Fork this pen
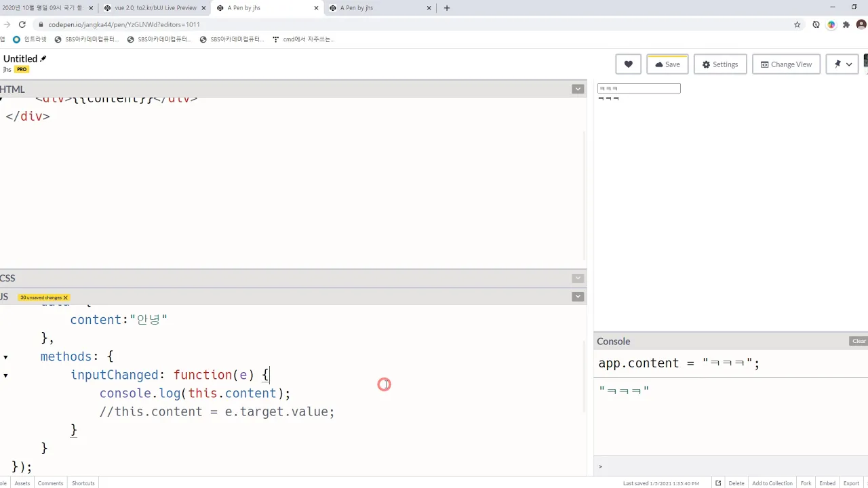This screenshot has width=868, height=488. click(806, 483)
